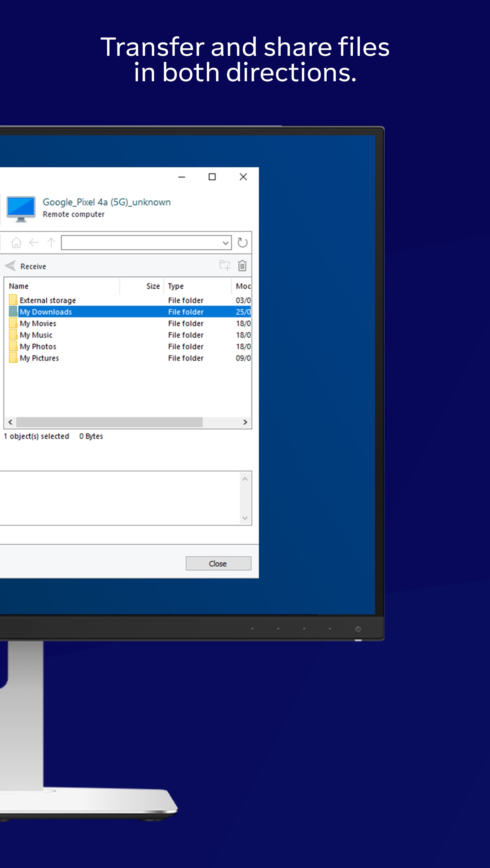
Task: Click the scrollbar right arrow
Action: 245,422
